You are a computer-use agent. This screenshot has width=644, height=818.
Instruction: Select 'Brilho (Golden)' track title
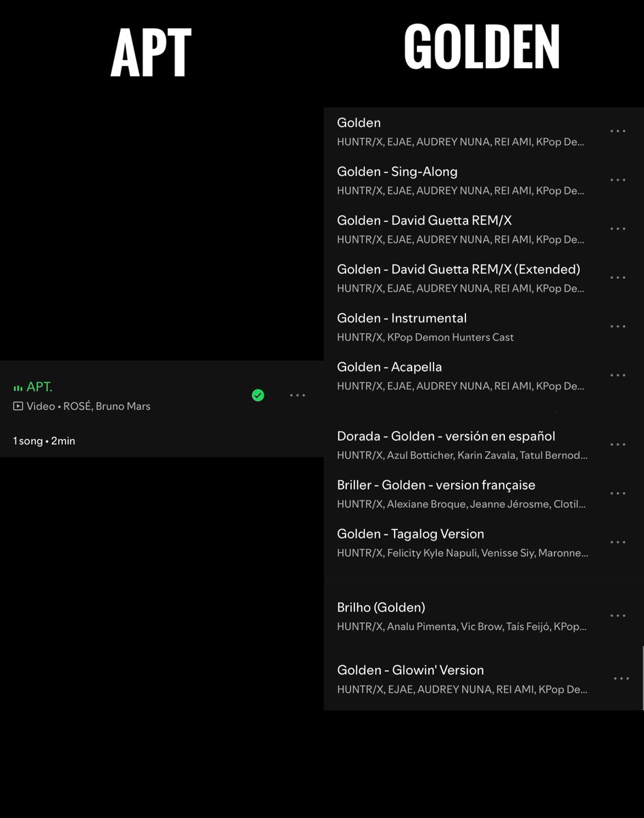381,607
